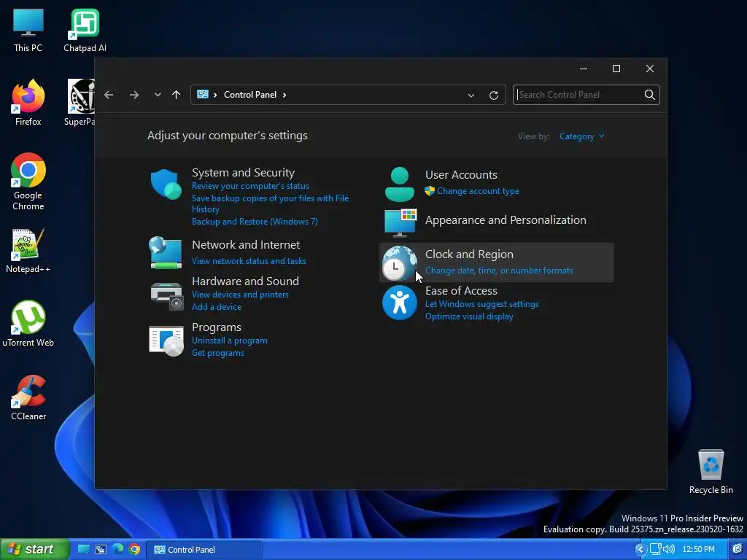Open the Appearance and Personalization monitor icon

tap(400, 222)
